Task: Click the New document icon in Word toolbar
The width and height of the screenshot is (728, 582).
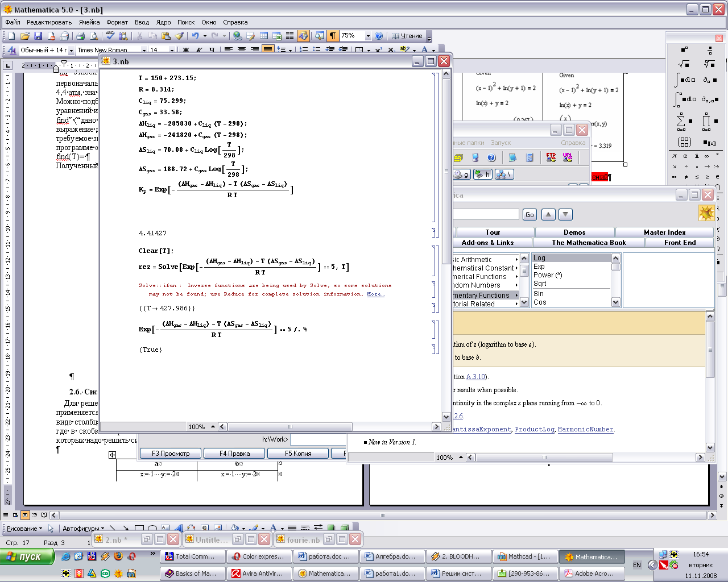Action: (x=12, y=36)
